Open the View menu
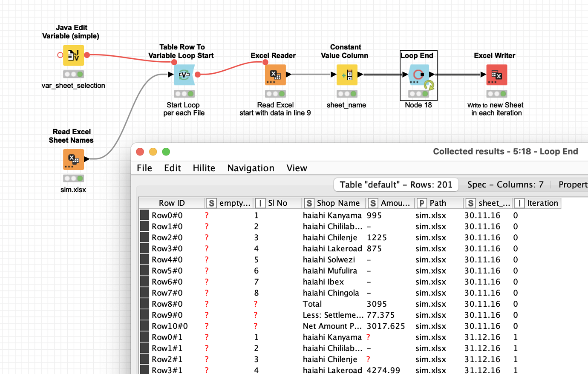Image resolution: width=588 pixels, height=374 pixels. tap(297, 168)
